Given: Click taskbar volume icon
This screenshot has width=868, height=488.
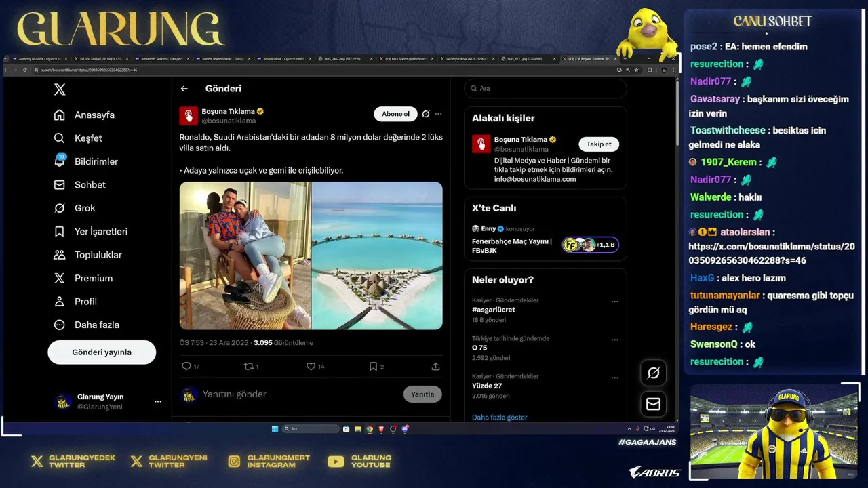Looking at the screenshot, I should coord(652,428).
